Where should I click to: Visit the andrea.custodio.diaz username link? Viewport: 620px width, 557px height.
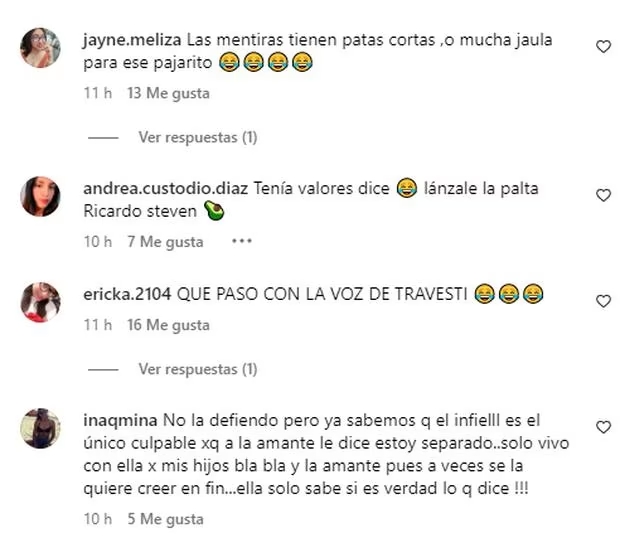click(x=166, y=189)
